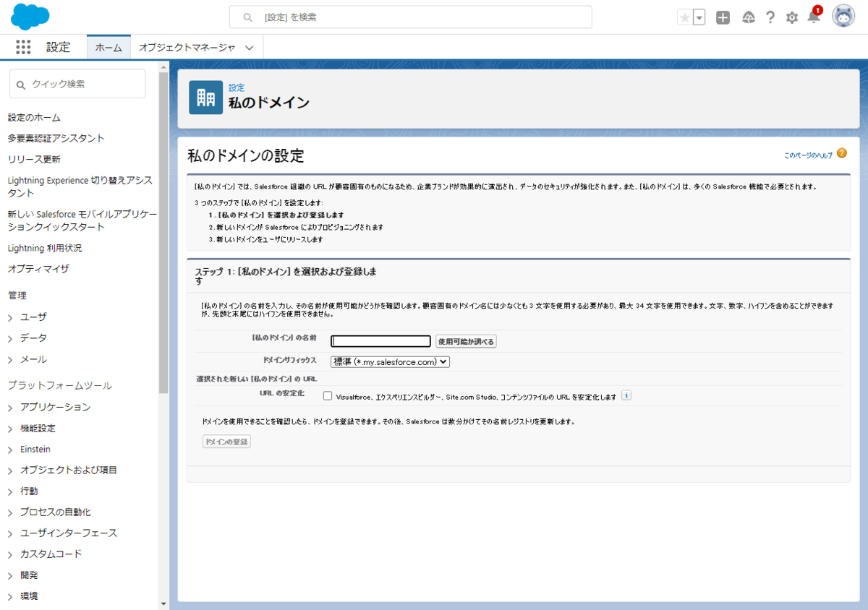Click the My Domain building icon
This screenshot has width=868, height=610.
tap(205, 97)
